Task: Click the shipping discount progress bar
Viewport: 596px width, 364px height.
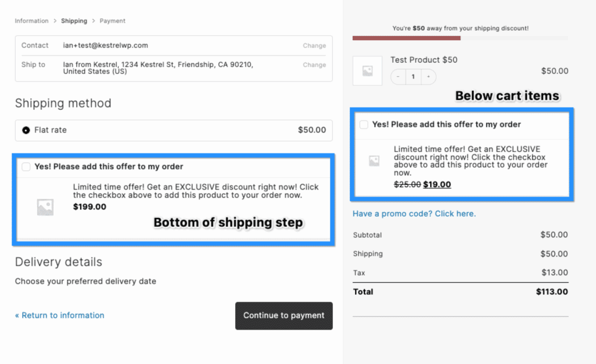Action: click(x=406, y=38)
